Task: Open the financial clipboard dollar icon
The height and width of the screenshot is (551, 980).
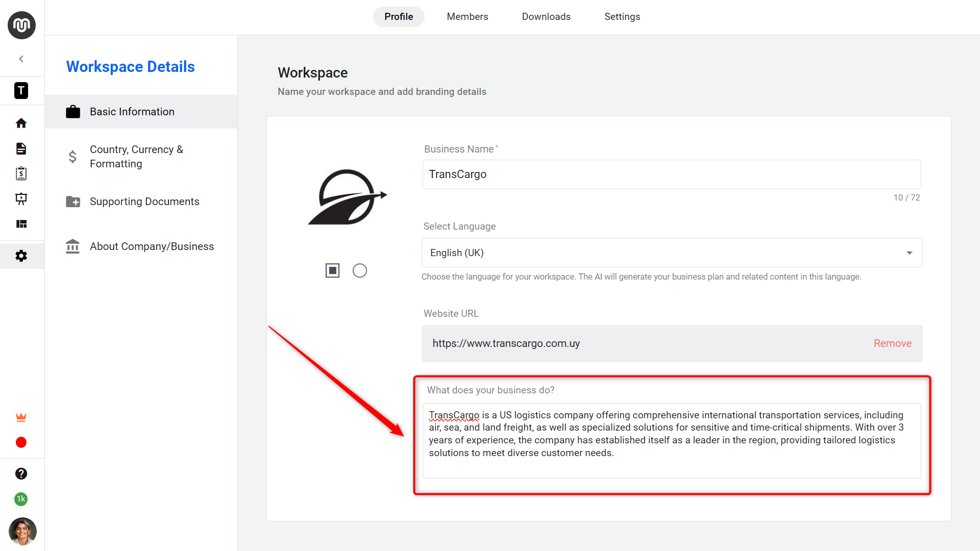Action: (21, 173)
